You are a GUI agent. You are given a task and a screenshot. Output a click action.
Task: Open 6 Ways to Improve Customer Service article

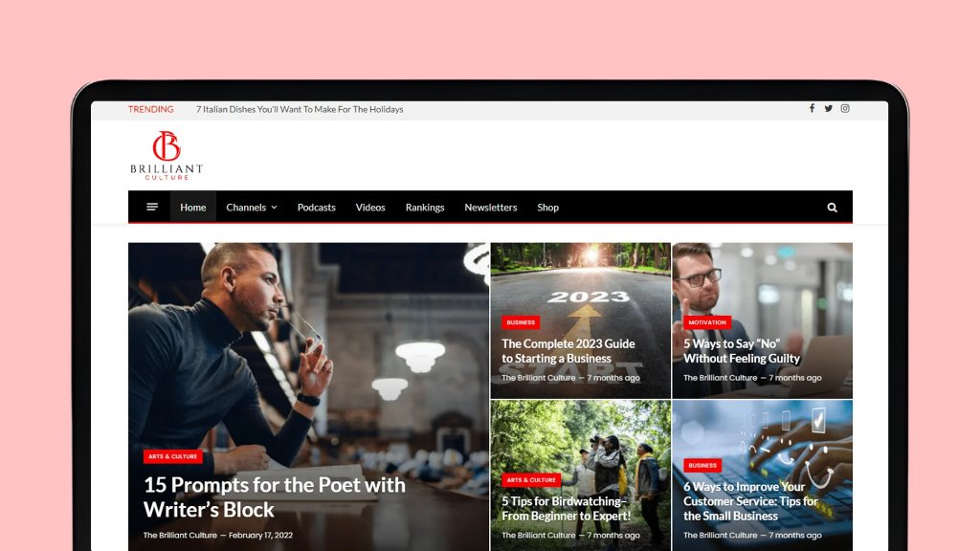point(750,501)
